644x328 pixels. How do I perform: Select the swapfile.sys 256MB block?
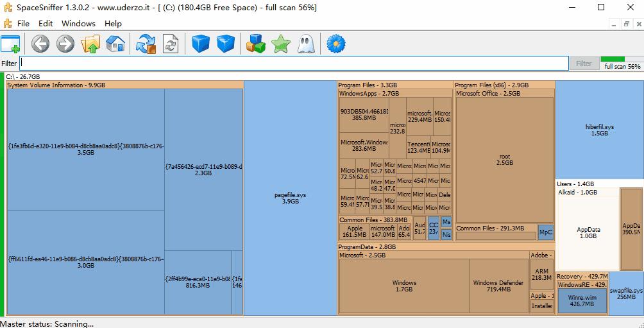click(626, 293)
